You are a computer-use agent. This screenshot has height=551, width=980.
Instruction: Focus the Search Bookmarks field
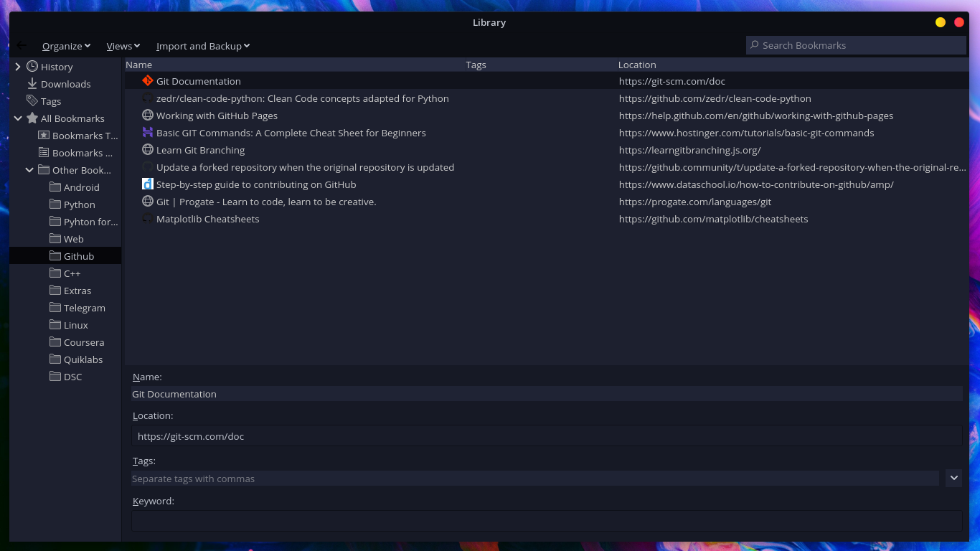[x=856, y=45]
